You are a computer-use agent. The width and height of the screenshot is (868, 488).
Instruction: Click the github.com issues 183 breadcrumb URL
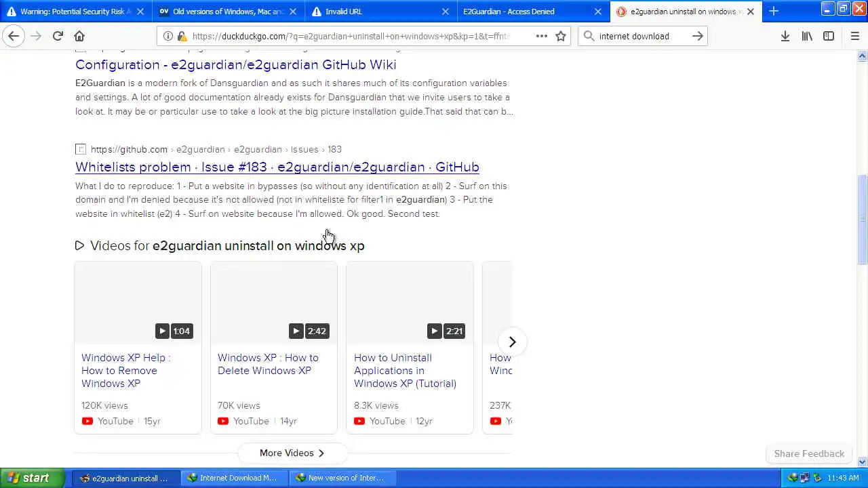[x=216, y=149]
